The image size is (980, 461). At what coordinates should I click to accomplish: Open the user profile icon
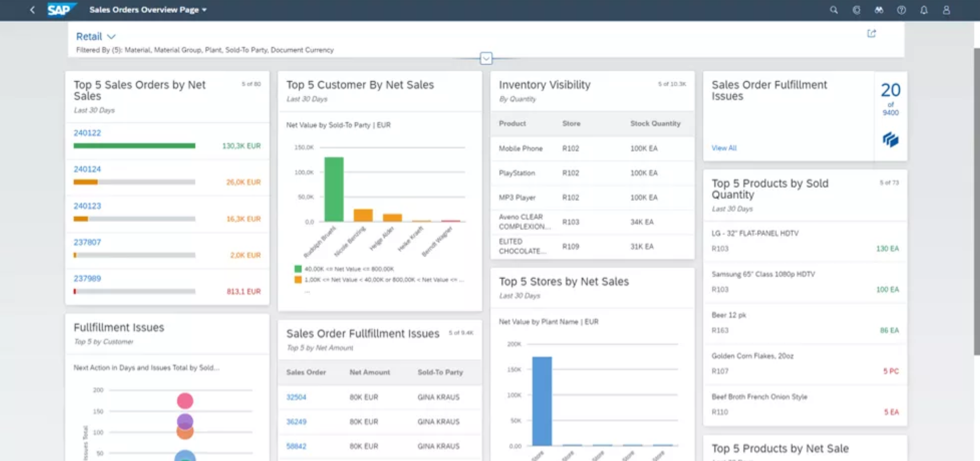tap(946, 10)
